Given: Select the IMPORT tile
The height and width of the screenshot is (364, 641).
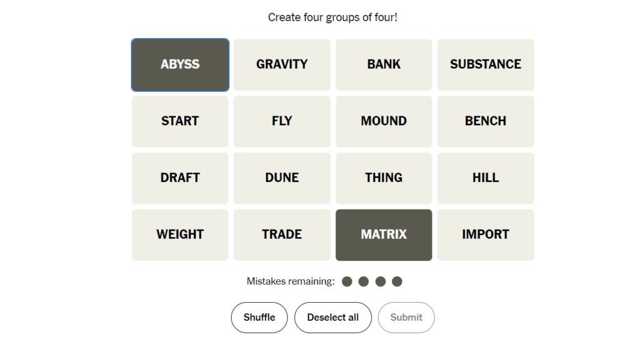Looking at the screenshot, I should [486, 235].
